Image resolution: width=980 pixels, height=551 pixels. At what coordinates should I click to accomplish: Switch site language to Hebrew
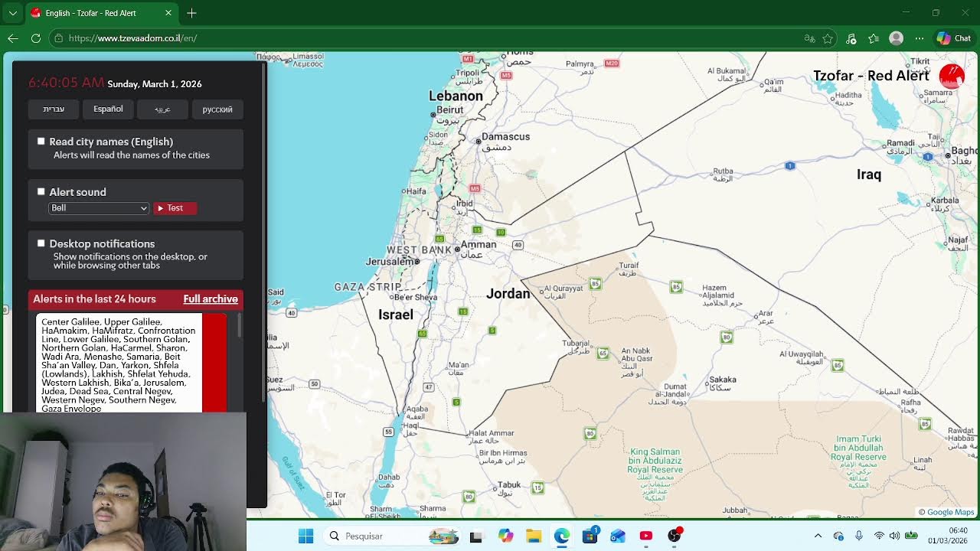tap(54, 109)
